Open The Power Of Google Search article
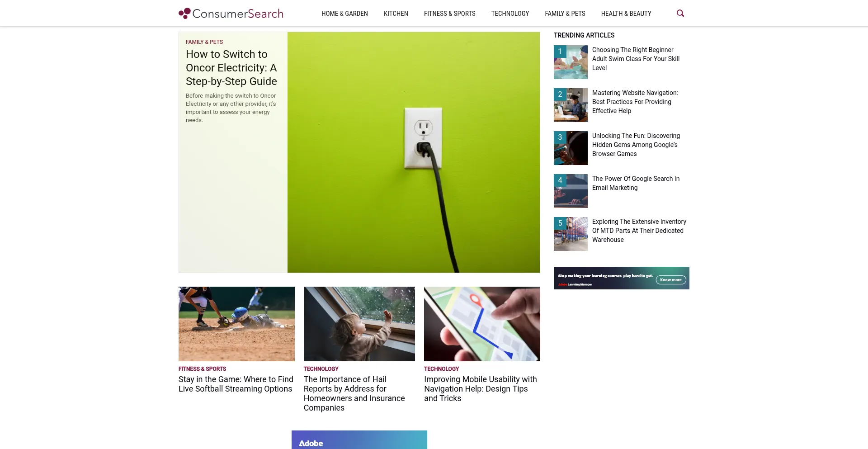The image size is (868, 449). (x=636, y=183)
